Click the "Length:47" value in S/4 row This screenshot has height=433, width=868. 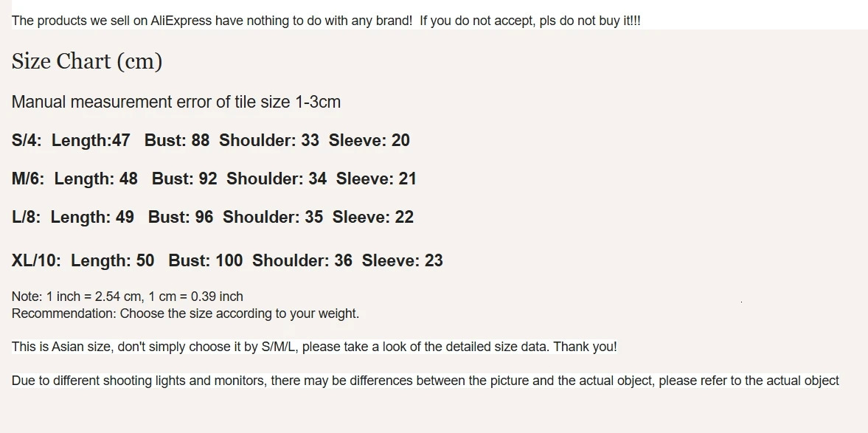(91, 140)
